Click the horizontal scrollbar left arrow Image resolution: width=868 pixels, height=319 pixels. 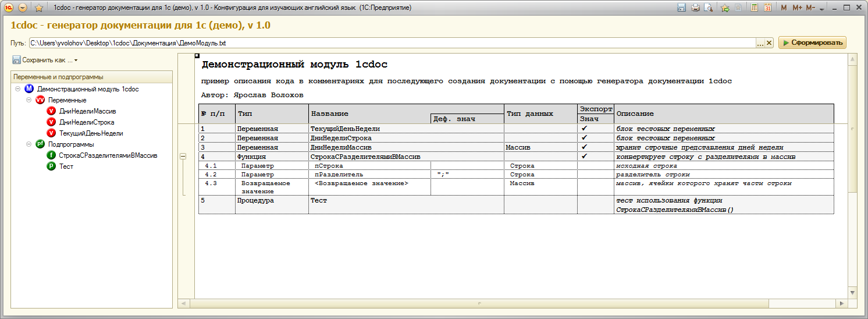coord(183,303)
